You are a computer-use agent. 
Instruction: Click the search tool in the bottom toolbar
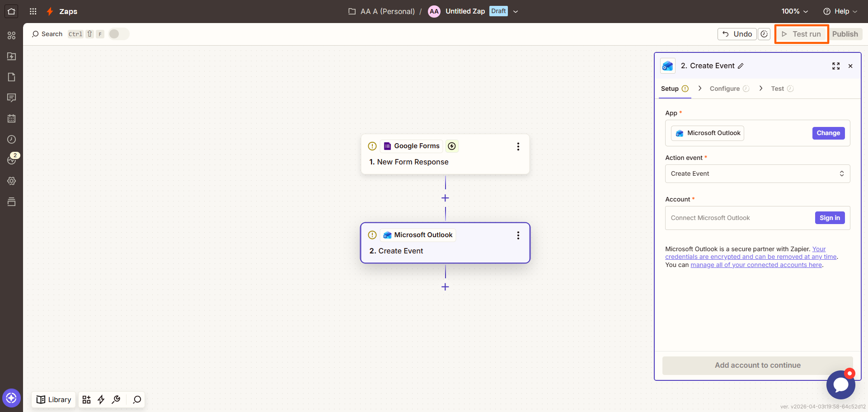point(137,399)
